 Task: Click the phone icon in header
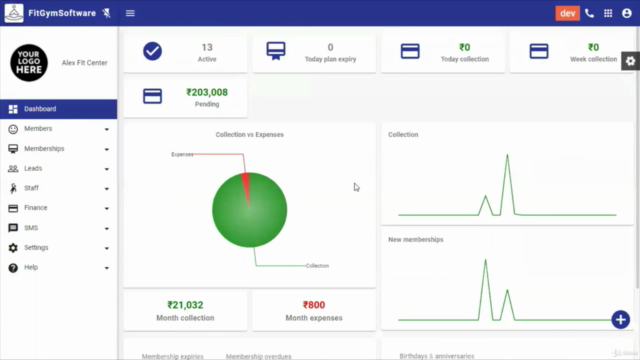click(x=589, y=13)
